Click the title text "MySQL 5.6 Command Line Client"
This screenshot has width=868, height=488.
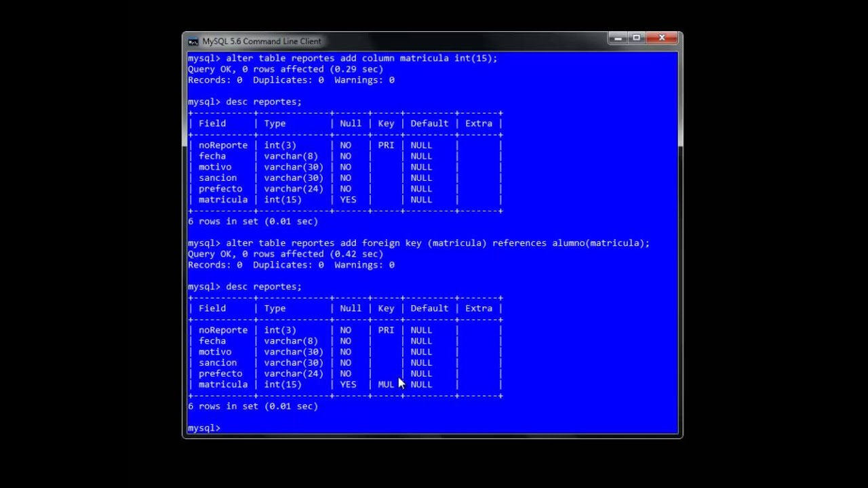click(x=262, y=41)
